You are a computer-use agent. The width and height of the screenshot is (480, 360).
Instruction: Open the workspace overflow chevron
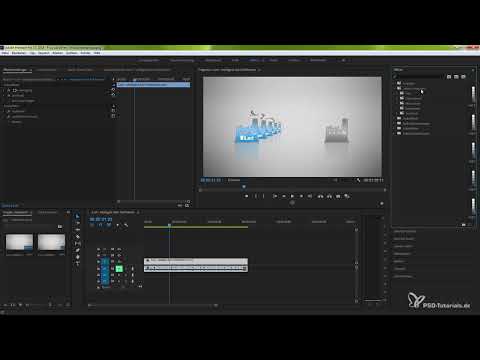344,60
